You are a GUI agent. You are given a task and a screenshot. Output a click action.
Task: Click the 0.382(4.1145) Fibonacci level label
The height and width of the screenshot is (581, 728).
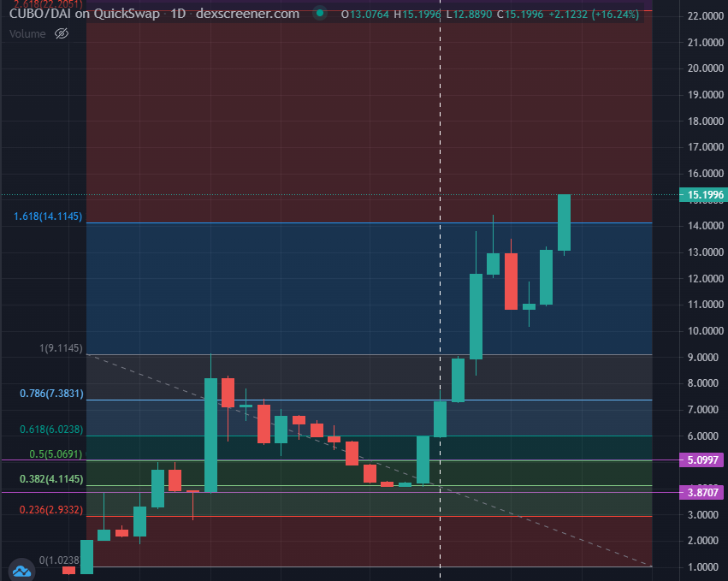click(x=51, y=479)
